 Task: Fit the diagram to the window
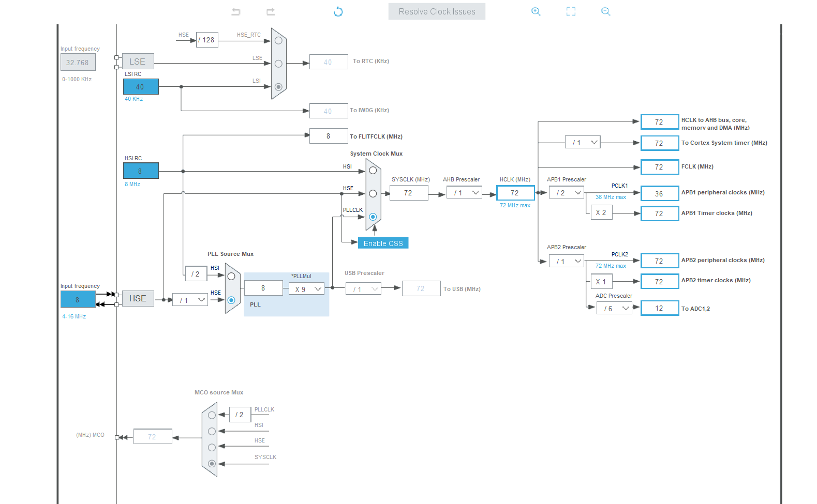coord(571,11)
